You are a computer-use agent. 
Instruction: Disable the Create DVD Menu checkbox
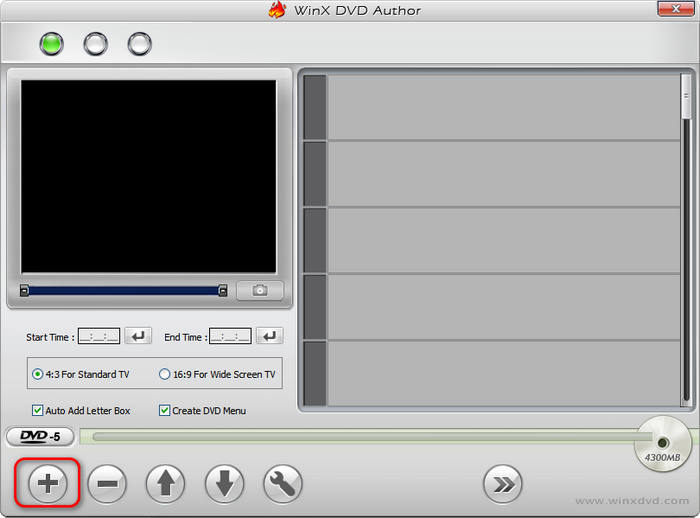[165, 410]
